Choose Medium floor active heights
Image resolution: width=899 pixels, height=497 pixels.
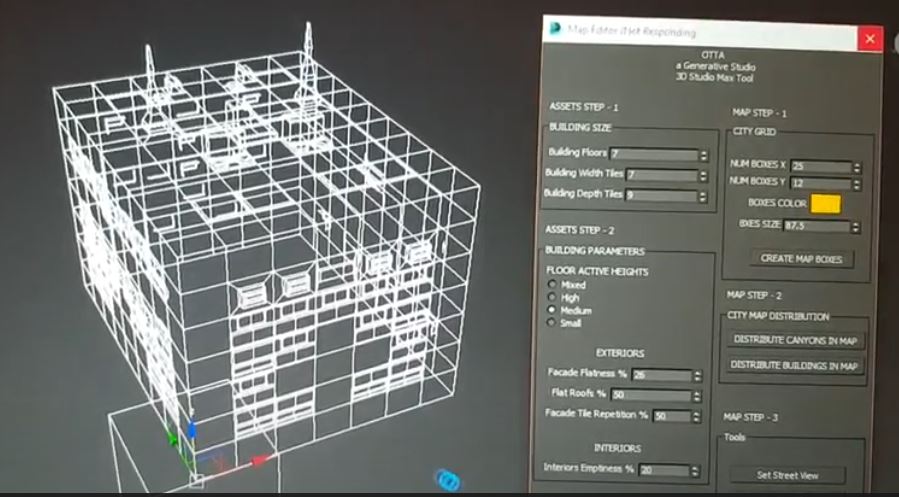552,310
